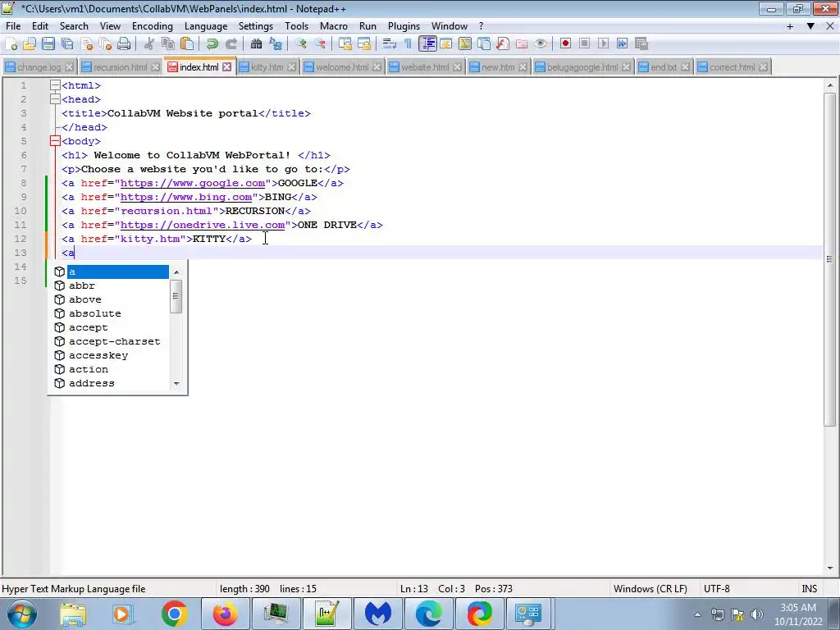Close the change.log tab
The width and height of the screenshot is (840, 630).
[x=69, y=67]
